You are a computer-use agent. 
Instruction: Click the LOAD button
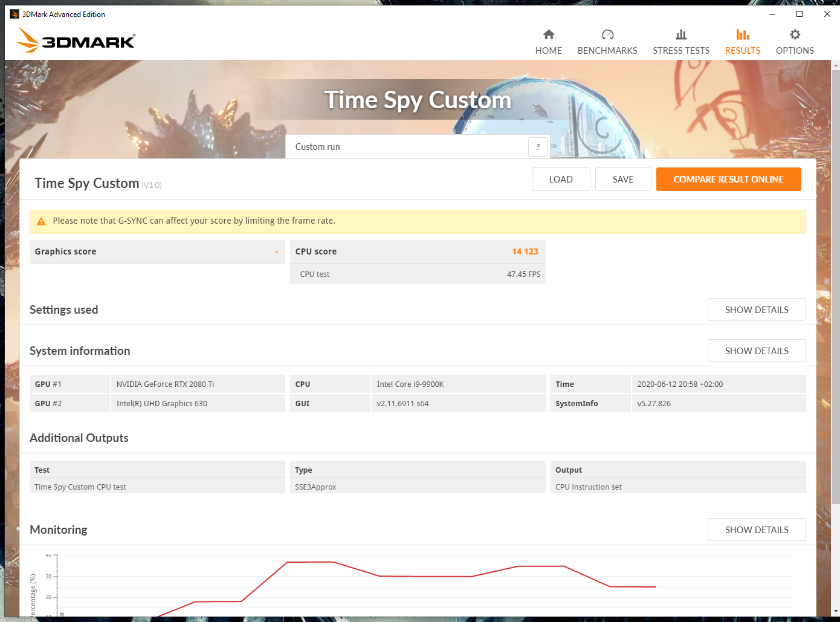pyautogui.click(x=561, y=180)
